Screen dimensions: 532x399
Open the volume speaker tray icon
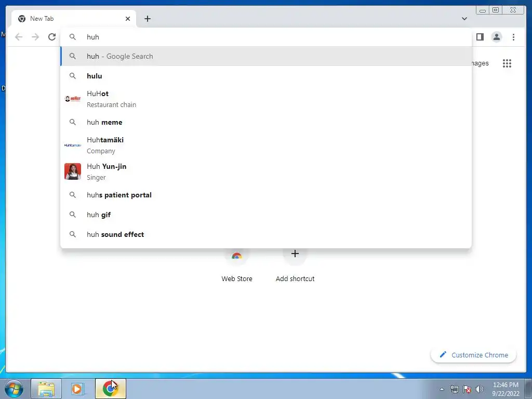click(480, 389)
